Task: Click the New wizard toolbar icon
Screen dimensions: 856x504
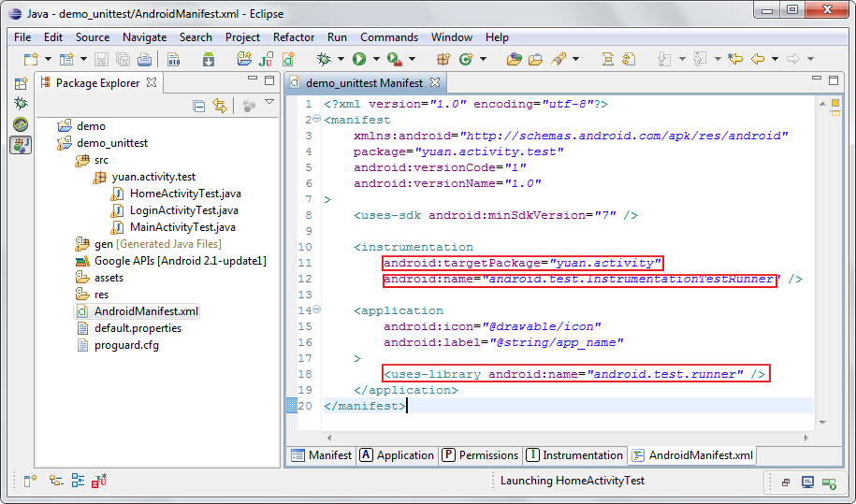Action: tap(31, 59)
